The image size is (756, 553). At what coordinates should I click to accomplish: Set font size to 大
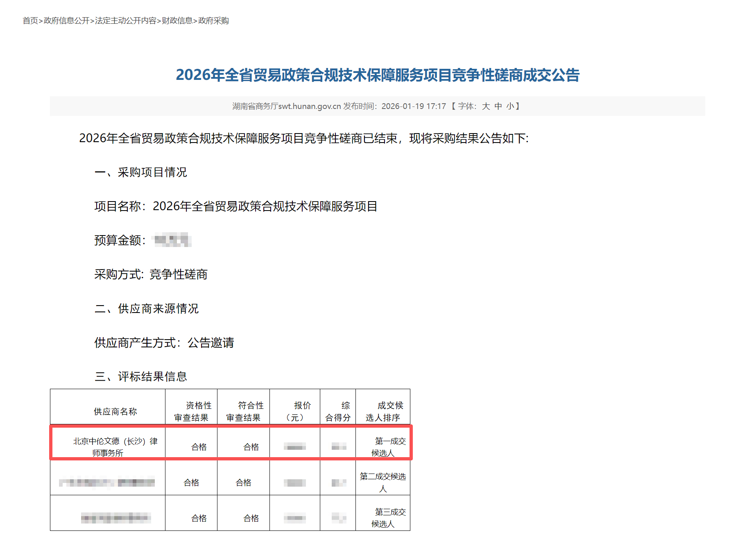(486, 106)
